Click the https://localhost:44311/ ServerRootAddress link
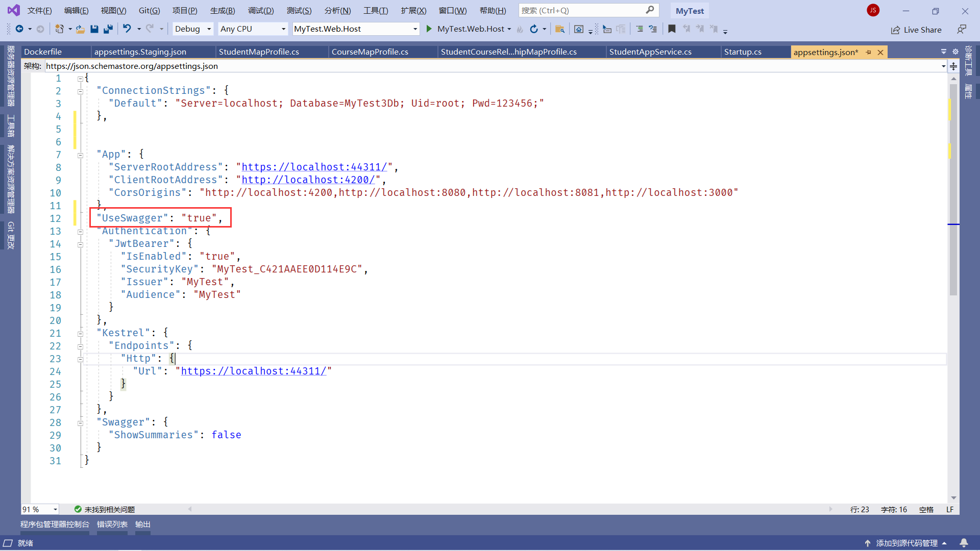This screenshot has width=980, height=551. [314, 167]
